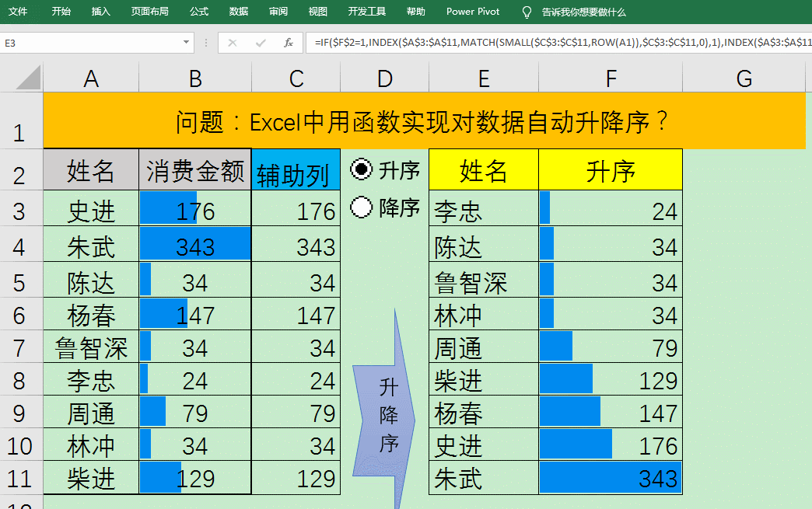Click the 消费金额 header cell
Image resolution: width=812 pixels, height=509 pixels.
coord(195,169)
